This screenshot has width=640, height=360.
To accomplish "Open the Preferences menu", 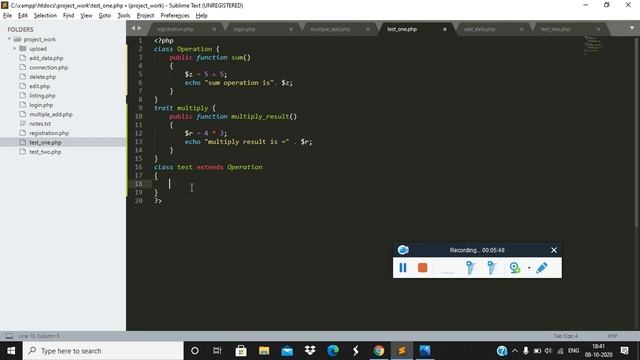I will click(175, 16).
